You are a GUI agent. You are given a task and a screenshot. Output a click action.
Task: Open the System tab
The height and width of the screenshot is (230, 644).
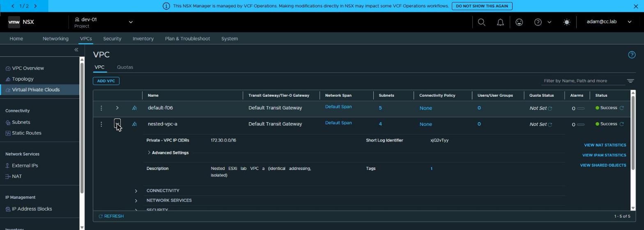230,39
